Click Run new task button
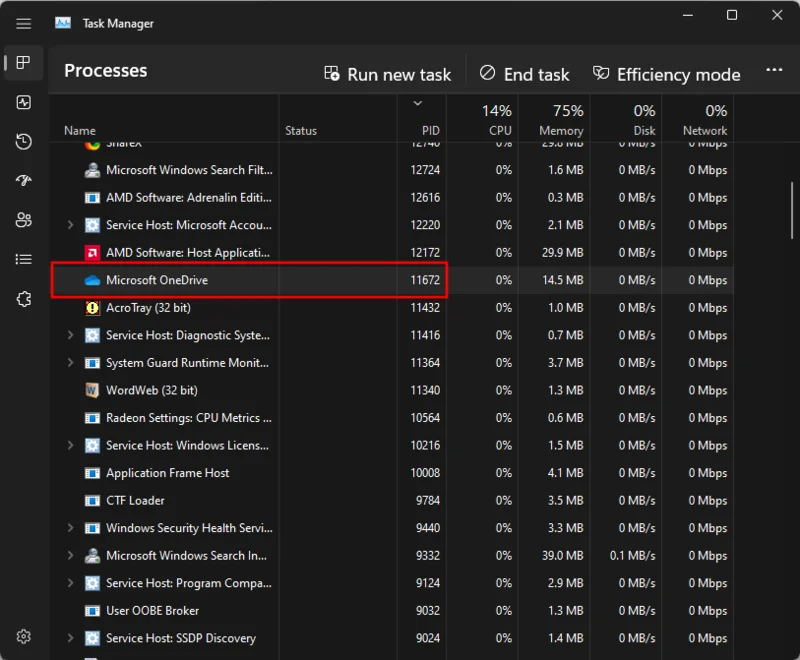 388,74
